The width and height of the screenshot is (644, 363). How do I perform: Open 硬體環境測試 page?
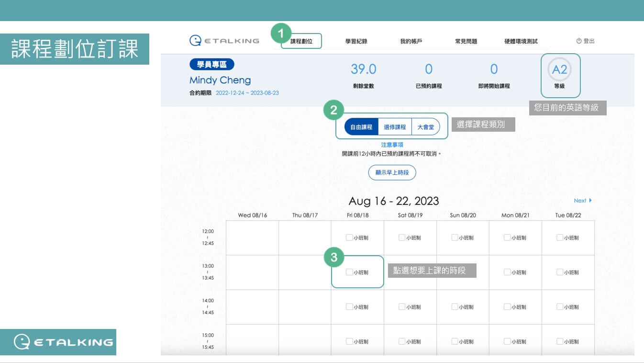521,41
